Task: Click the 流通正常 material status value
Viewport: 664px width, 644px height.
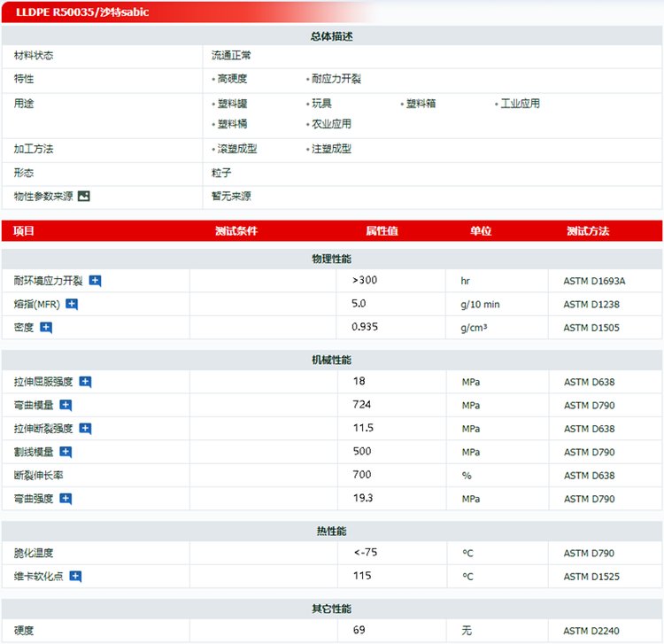Action: click(231, 55)
